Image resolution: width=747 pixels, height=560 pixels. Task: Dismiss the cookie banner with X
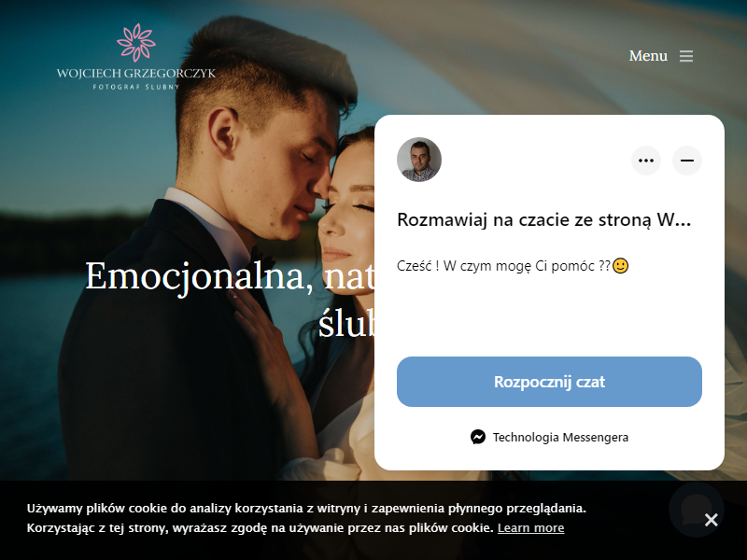(x=711, y=520)
